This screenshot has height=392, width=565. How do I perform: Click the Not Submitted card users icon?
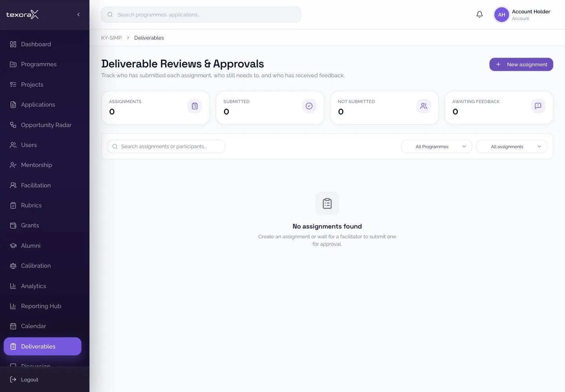click(x=424, y=106)
